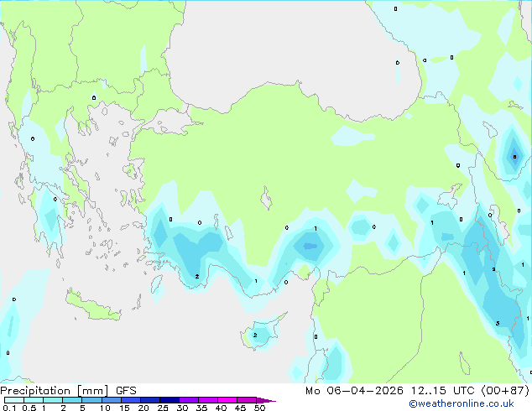Click the 30–35 mm violet legend swatch
The height and width of the screenshot is (411, 532).
pyautogui.click(x=189, y=400)
